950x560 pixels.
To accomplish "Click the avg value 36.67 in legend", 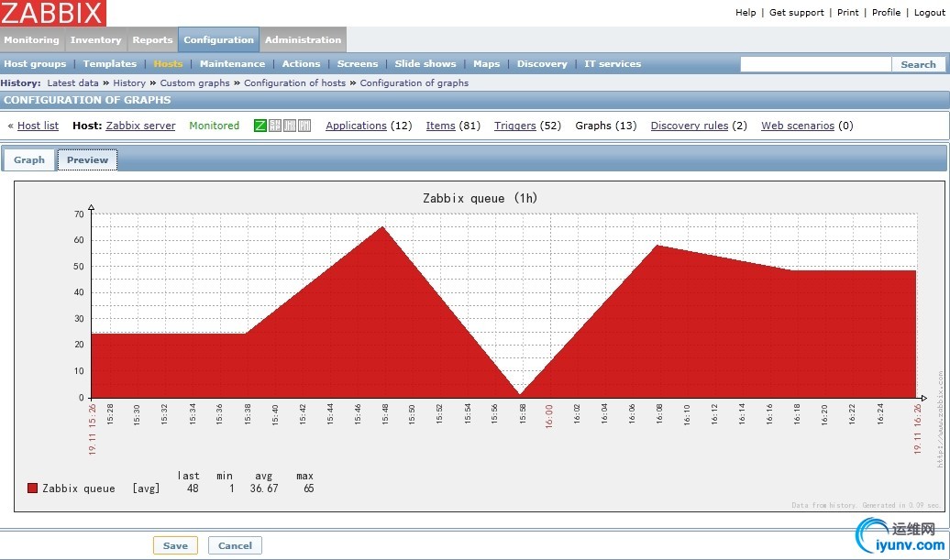I will pyautogui.click(x=263, y=488).
